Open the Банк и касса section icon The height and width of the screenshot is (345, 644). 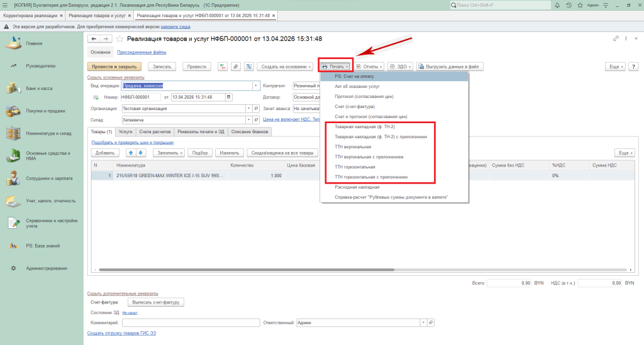pos(12,89)
